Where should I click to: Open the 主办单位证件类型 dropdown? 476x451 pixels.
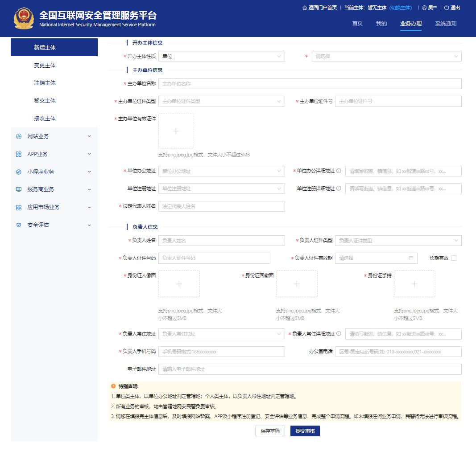pyautogui.click(x=221, y=101)
